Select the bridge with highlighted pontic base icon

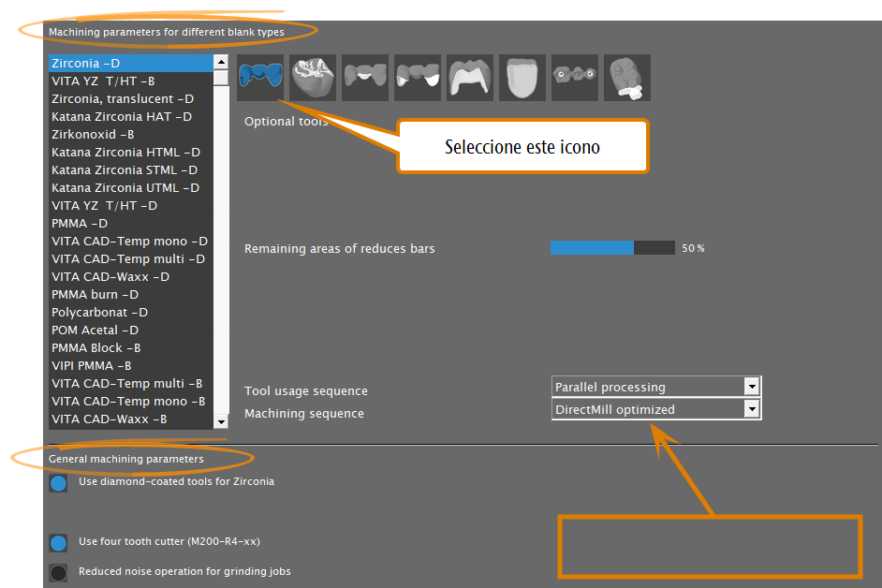pos(365,78)
